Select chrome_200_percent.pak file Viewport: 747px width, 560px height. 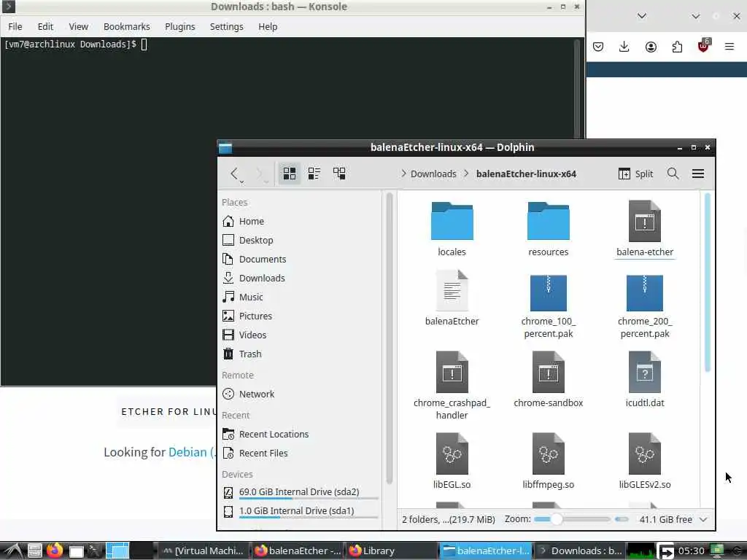click(645, 305)
